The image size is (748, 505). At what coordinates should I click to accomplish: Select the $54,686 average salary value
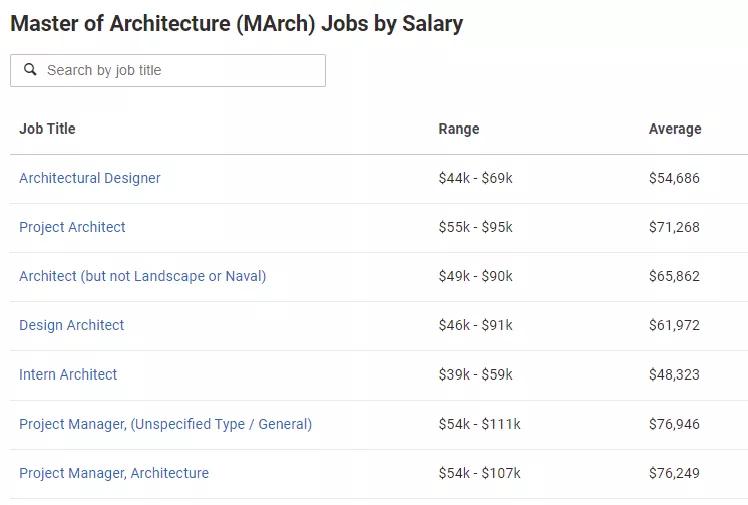[674, 178]
